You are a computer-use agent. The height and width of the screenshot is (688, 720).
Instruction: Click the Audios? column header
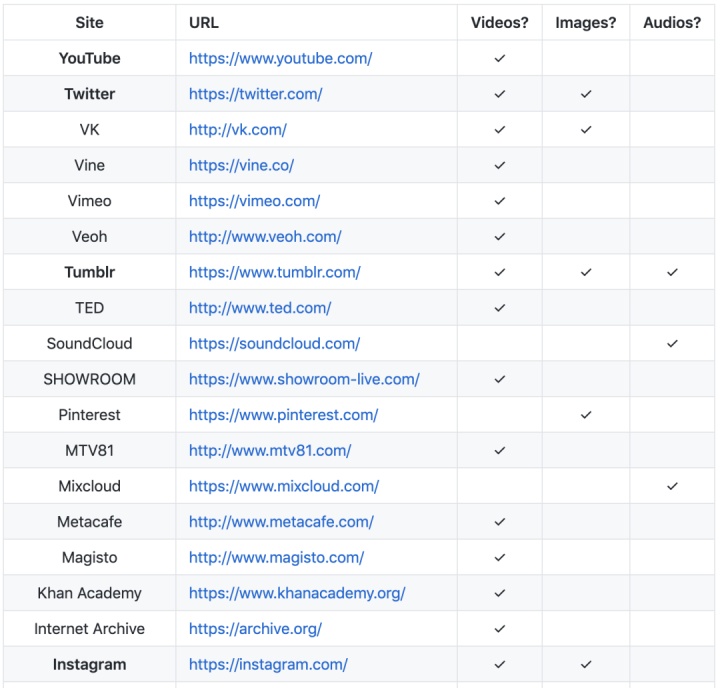point(672,23)
